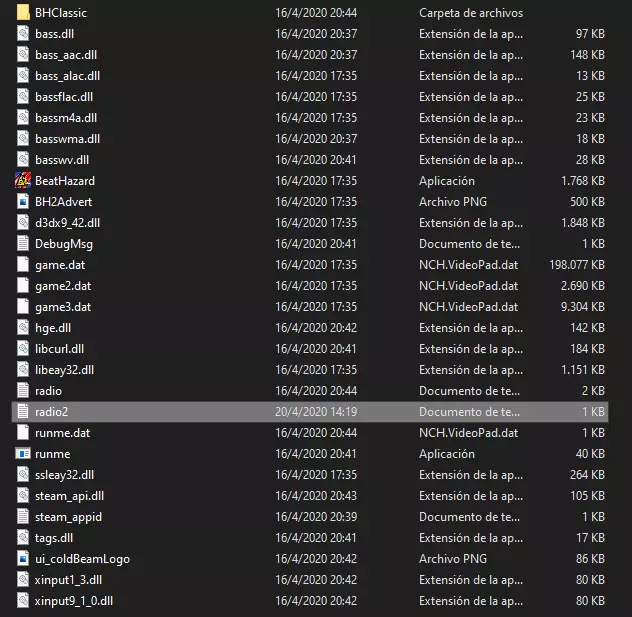Click the BH2Advert PNG file icon
Viewport: 632px width, 617px height.
pos(23,202)
